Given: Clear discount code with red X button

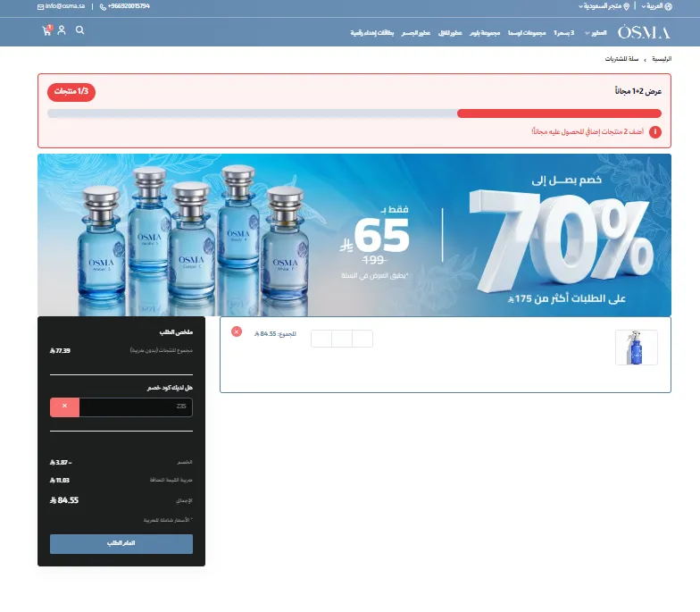Looking at the screenshot, I should point(64,407).
